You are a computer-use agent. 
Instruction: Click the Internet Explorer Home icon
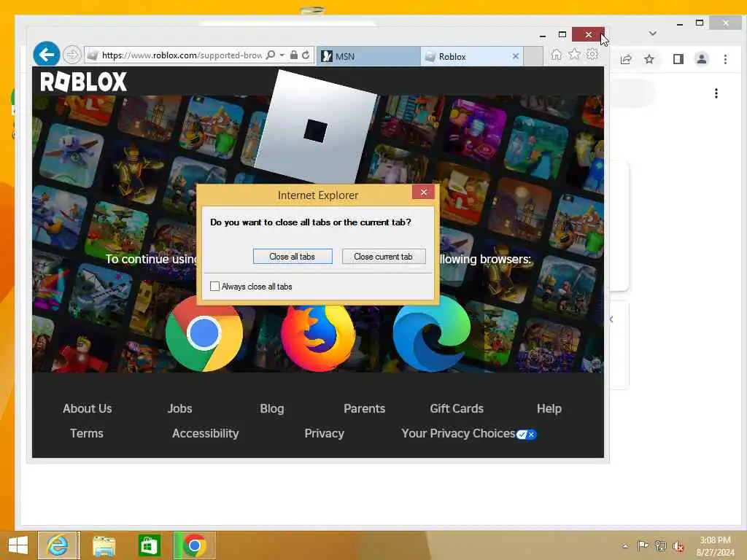pos(557,55)
